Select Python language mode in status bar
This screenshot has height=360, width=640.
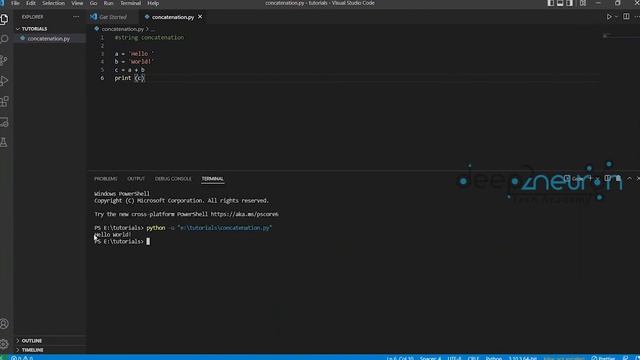(x=494, y=358)
